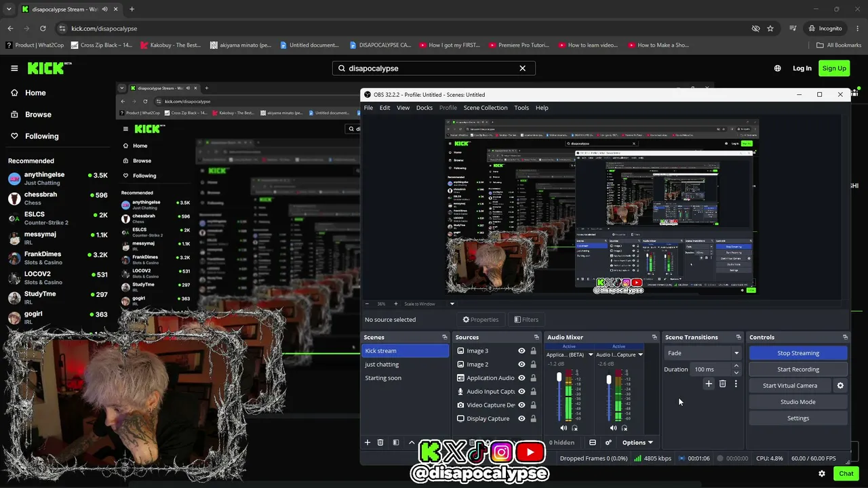Bookmark this page with the star icon
The width and height of the screenshot is (868, 488).
pyautogui.click(x=770, y=28)
